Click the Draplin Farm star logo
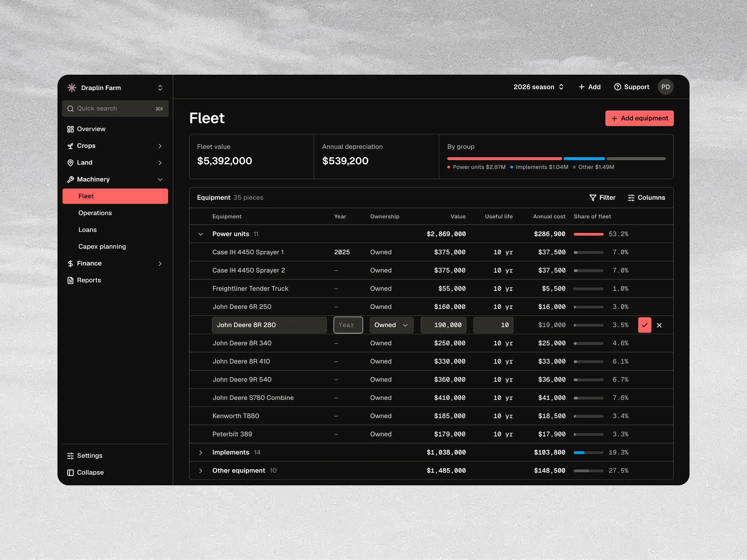This screenshot has width=747, height=560. click(x=72, y=88)
